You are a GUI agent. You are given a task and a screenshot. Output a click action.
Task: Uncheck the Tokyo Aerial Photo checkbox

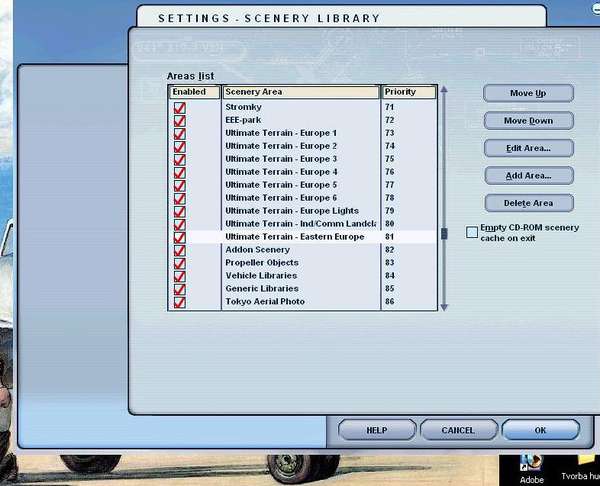[x=179, y=302]
